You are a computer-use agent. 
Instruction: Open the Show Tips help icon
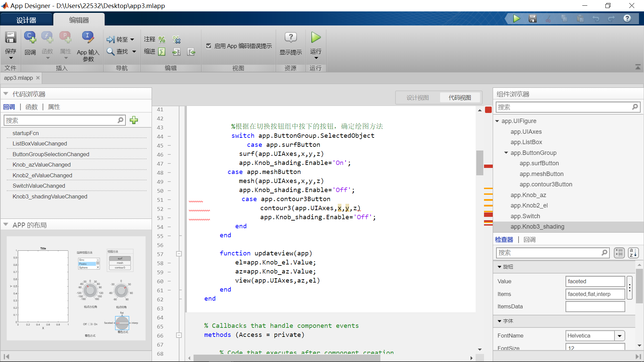(290, 38)
